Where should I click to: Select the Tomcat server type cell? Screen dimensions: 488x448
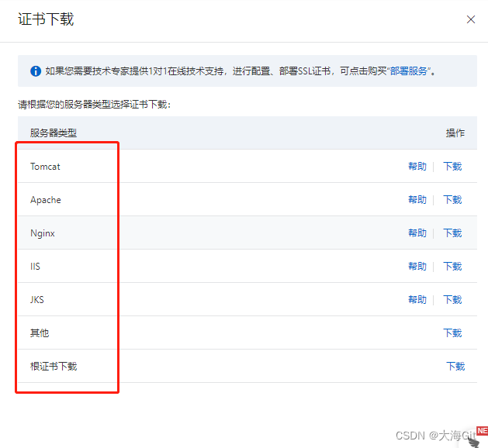point(45,167)
